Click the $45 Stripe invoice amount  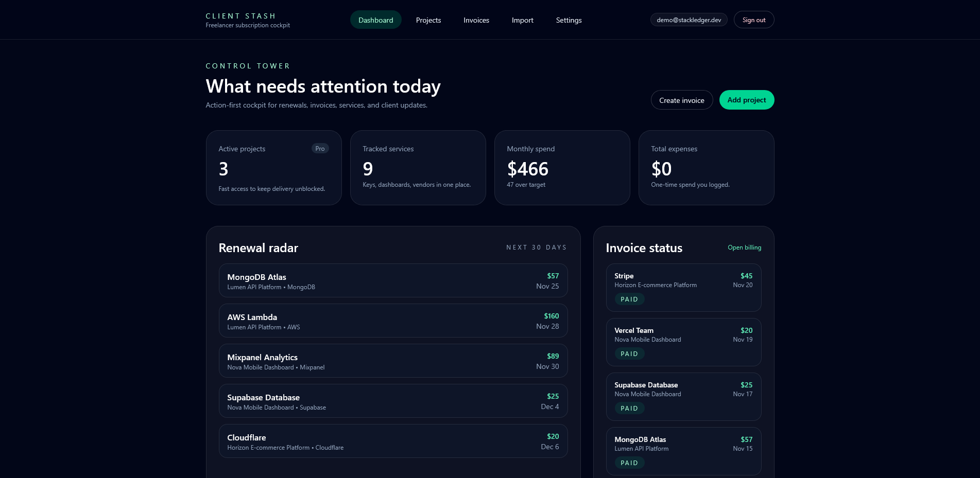(x=747, y=276)
